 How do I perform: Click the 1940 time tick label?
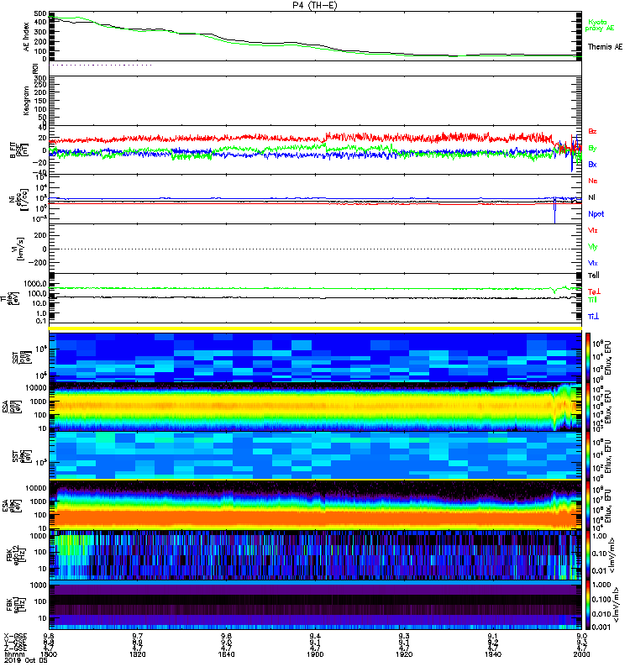pos(493,654)
